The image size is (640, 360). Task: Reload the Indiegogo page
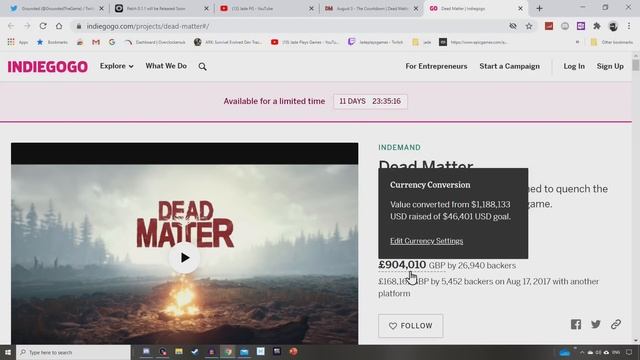click(x=43, y=26)
